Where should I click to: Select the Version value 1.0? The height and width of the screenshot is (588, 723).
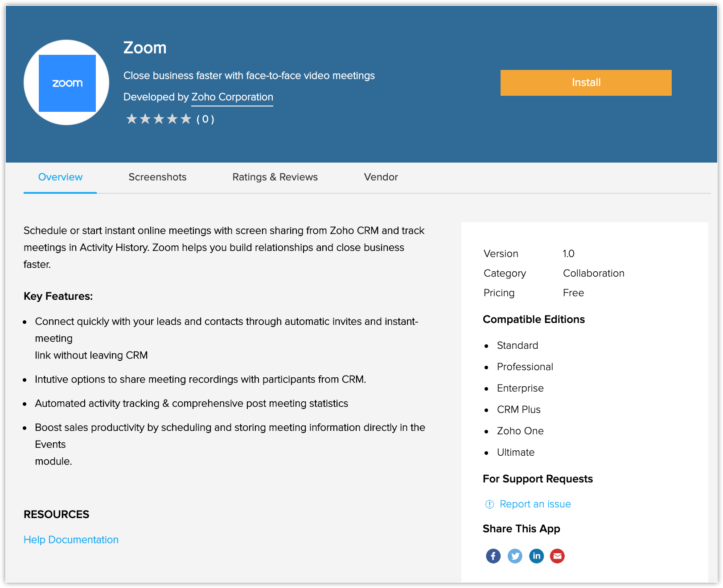point(568,254)
